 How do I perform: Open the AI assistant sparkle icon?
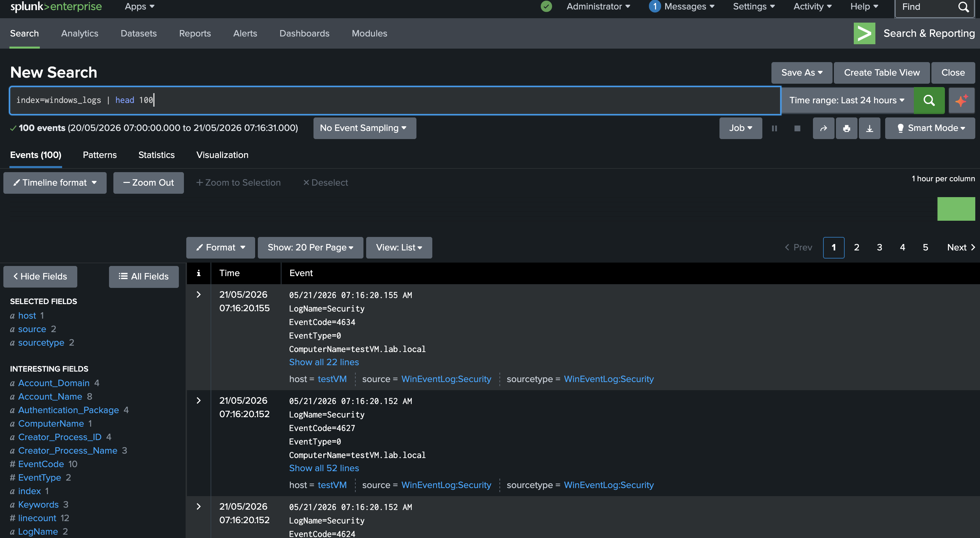[961, 101]
